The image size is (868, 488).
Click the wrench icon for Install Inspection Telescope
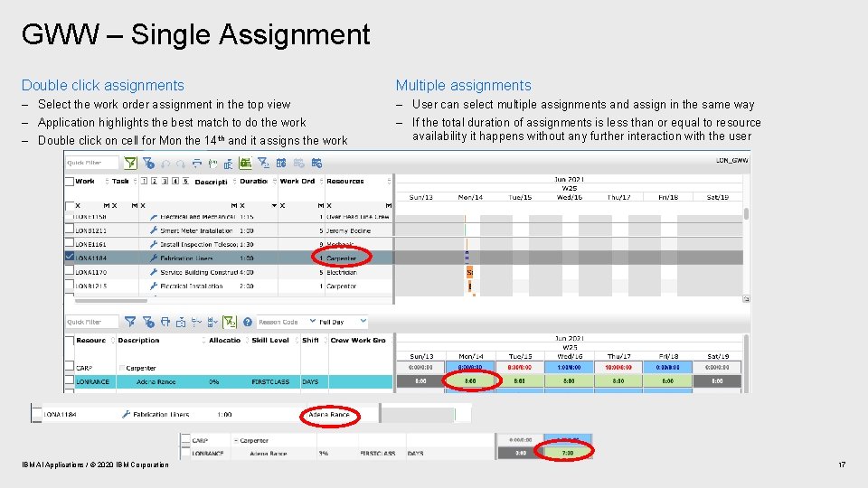point(154,244)
